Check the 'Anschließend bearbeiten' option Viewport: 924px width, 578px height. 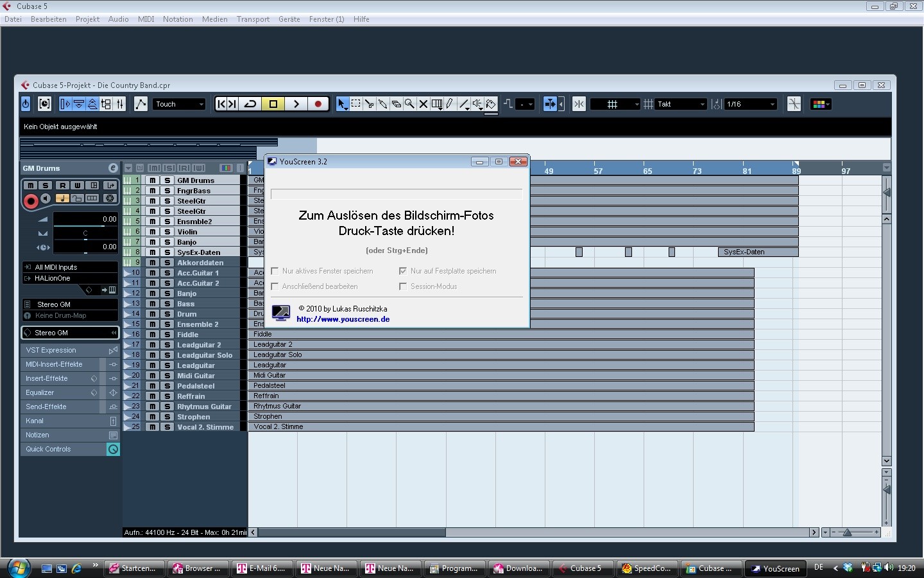275,286
